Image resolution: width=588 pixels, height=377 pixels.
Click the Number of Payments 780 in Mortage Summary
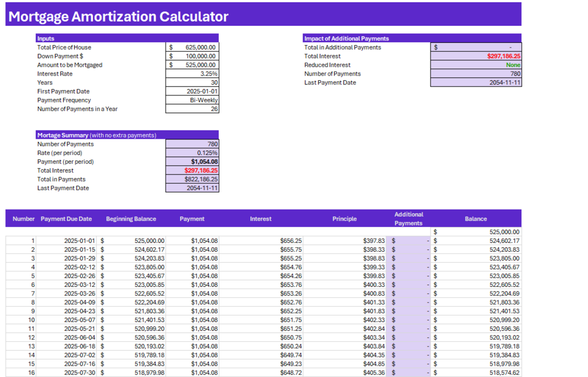192,144
